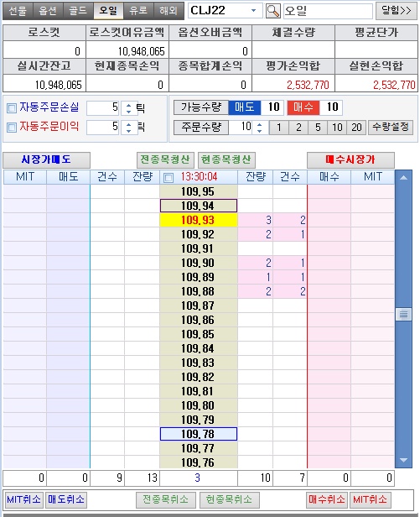420x517 pixels.
Task: Toggle checkbox beside time 13:30:04
Action: (169, 178)
